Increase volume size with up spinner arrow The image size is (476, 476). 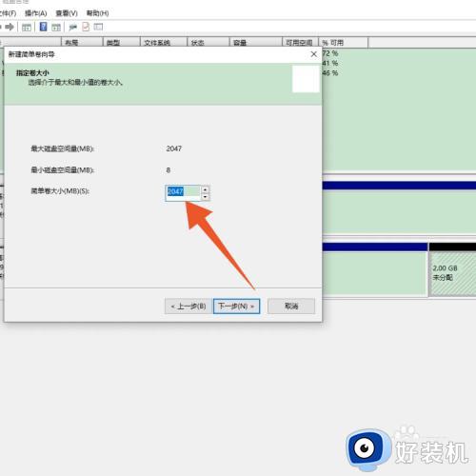pyautogui.click(x=206, y=189)
